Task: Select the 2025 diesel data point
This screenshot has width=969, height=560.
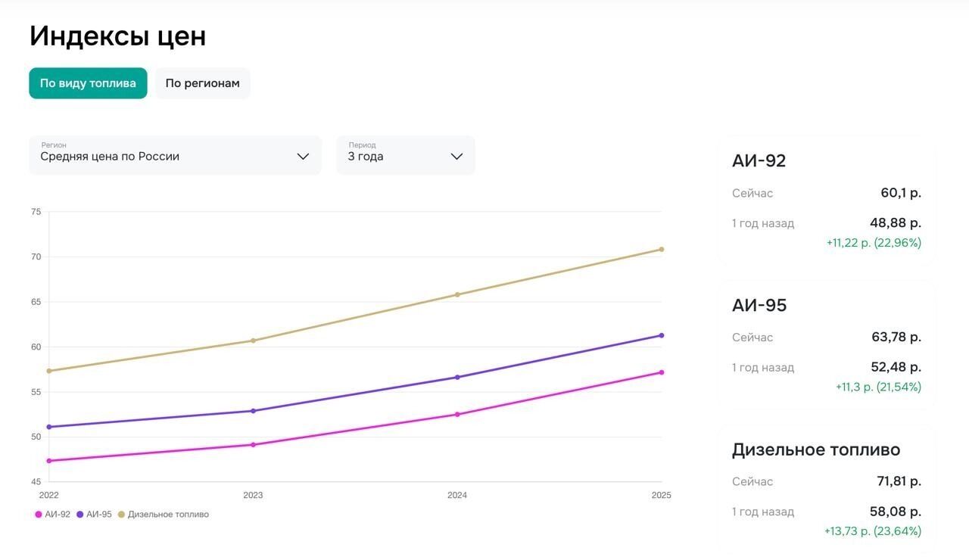Action: [661, 250]
